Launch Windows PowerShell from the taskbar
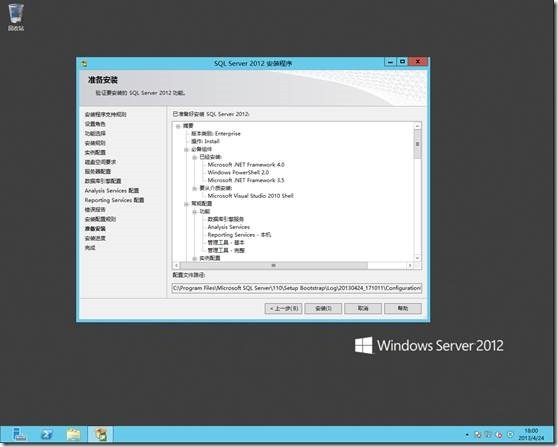 [47, 434]
